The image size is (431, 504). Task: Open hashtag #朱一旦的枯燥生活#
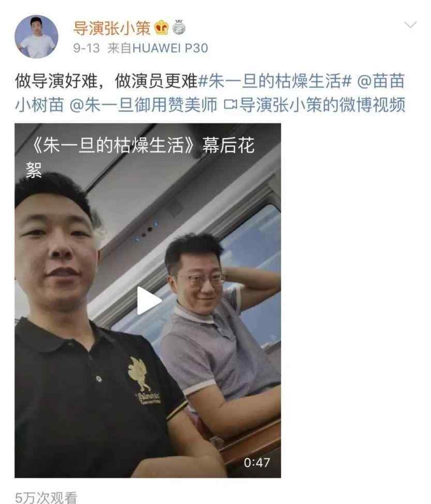pos(275,81)
